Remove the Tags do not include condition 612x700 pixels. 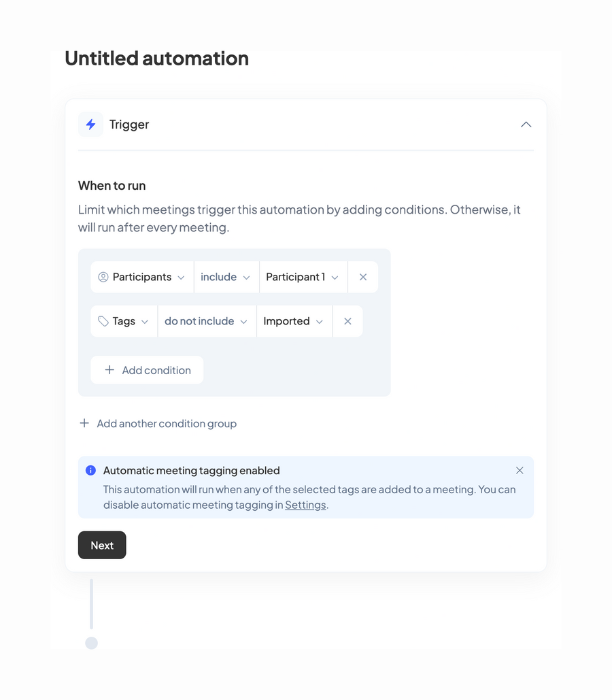click(x=347, y=321)
